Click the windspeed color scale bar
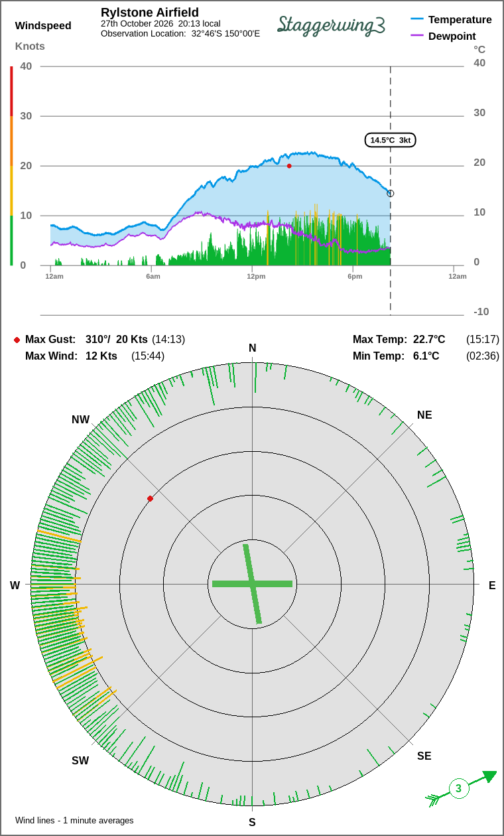 coord(11,166)
